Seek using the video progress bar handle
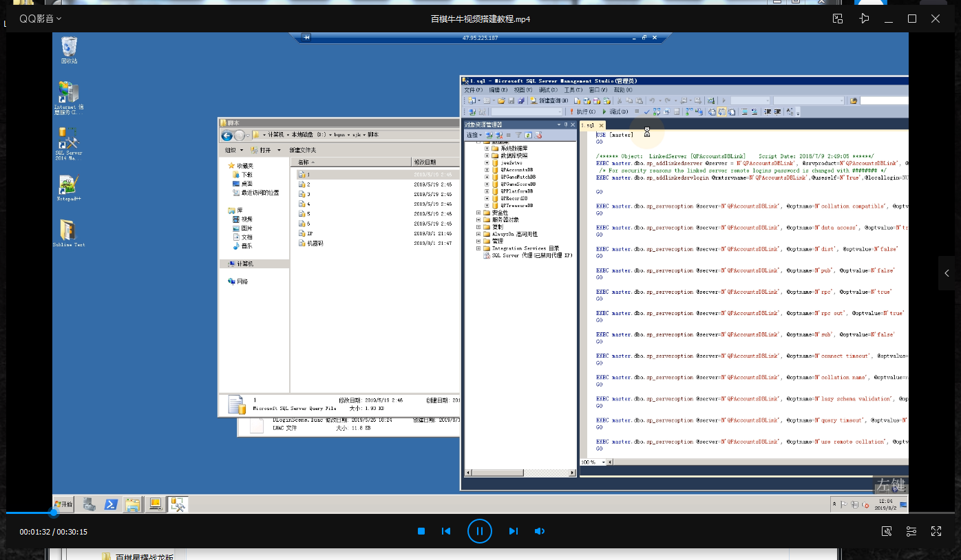 pos(53,513)
